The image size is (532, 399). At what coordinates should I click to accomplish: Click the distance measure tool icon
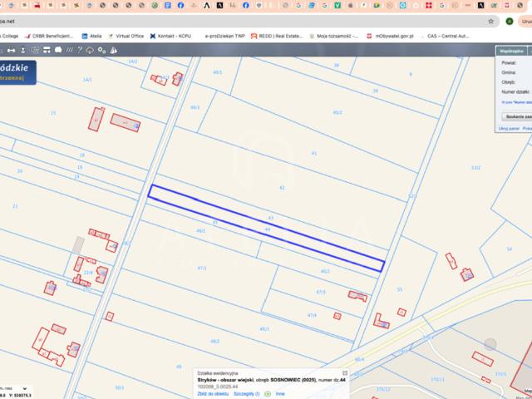tap(11, 50)
